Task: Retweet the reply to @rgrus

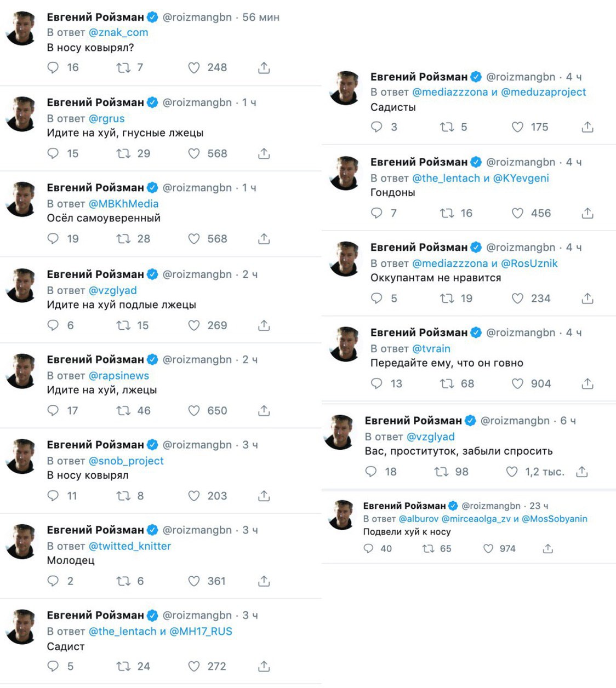Action: coord(123,154)
